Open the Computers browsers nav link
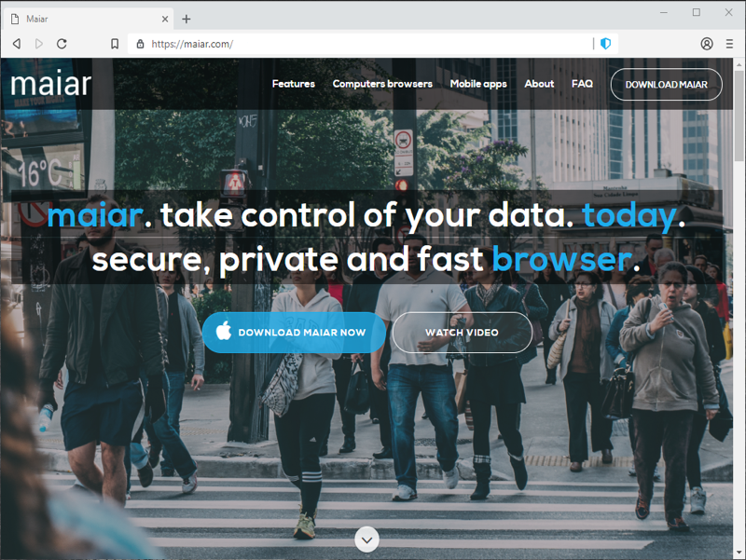The width and height of the screenshot is (746, 560). click(x=382, y=84)
